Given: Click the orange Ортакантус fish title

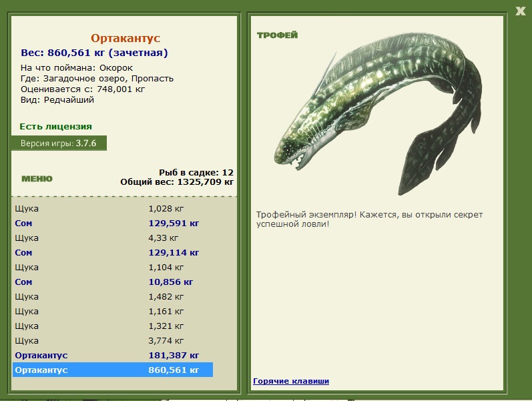Looking at the screenshot, I should [x=125, y=38].
